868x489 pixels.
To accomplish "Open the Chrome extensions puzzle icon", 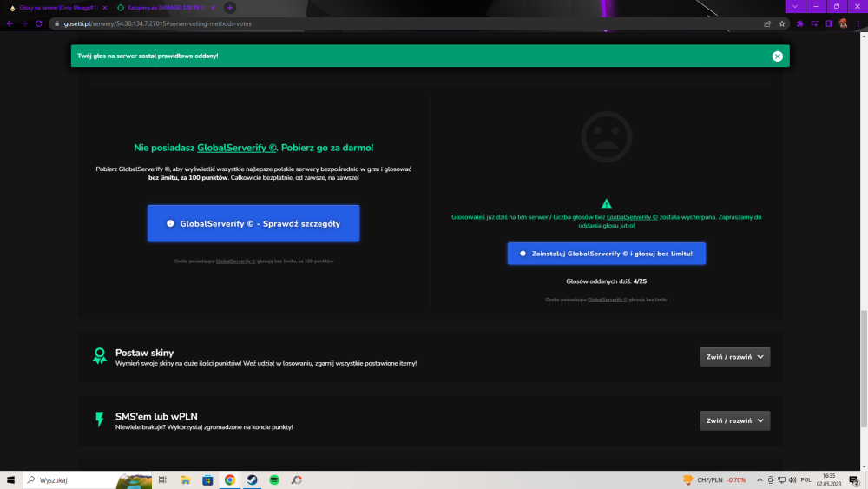I will (800, 23).
